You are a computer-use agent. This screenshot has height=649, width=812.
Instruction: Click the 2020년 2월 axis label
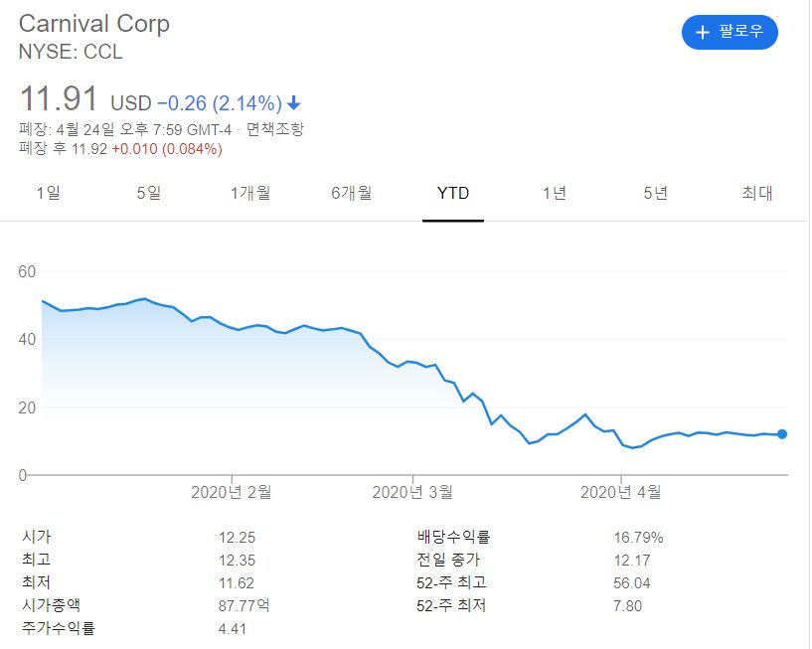pos(231,492)
